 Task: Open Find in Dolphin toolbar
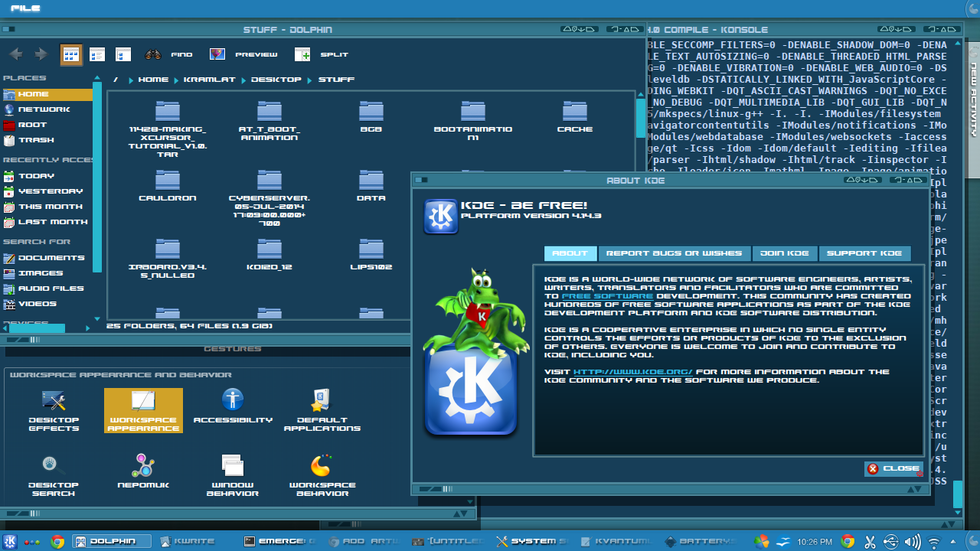(x=169, y=54)
